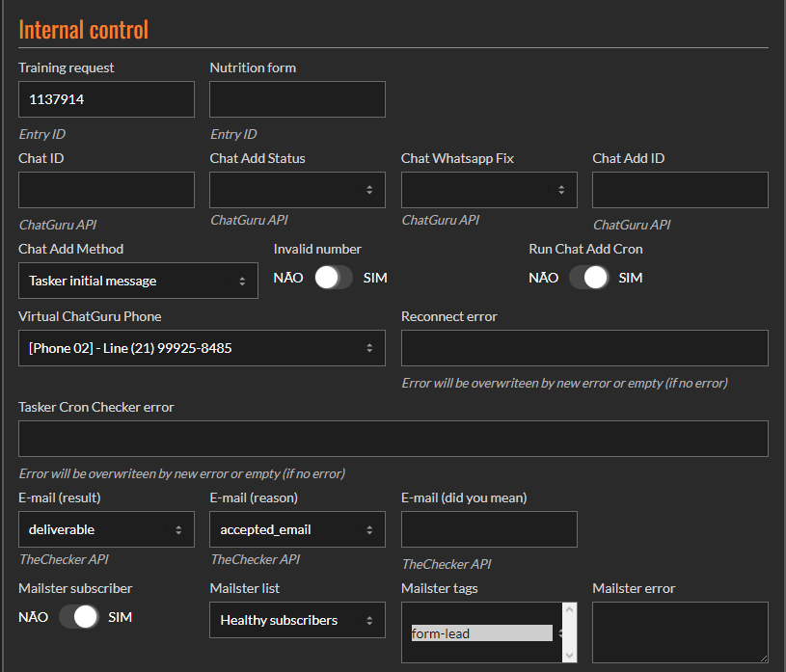This screenshot has width=786, height=672.
Task: Open the Chat Whatsapp Fix dropdown
Action: (489, 190)
